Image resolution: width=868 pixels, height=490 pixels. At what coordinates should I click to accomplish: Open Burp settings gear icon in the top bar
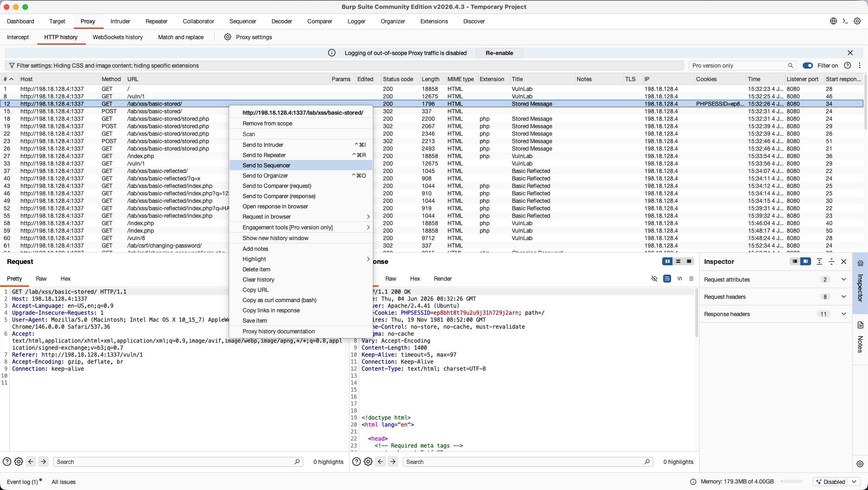(x=857, y=21)
